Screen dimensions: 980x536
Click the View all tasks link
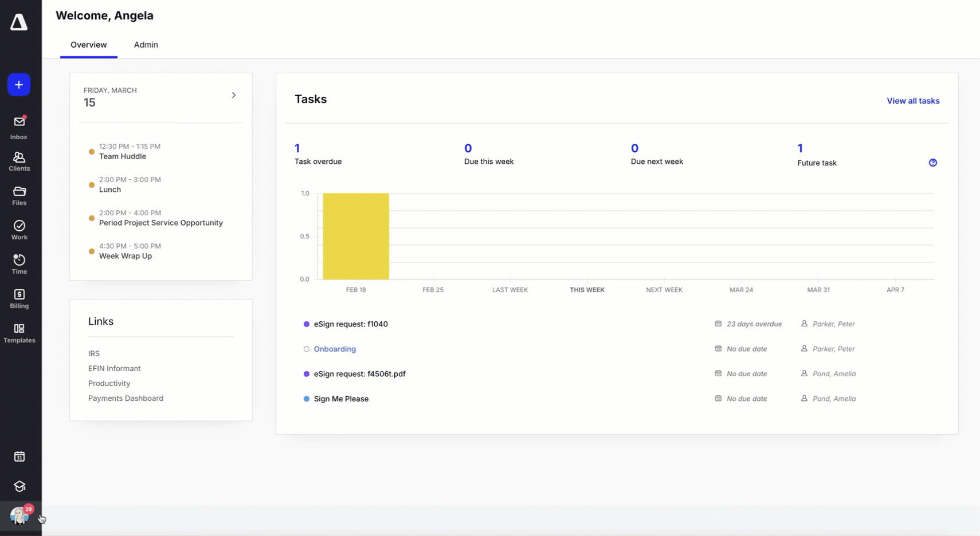tap(912, 101)
